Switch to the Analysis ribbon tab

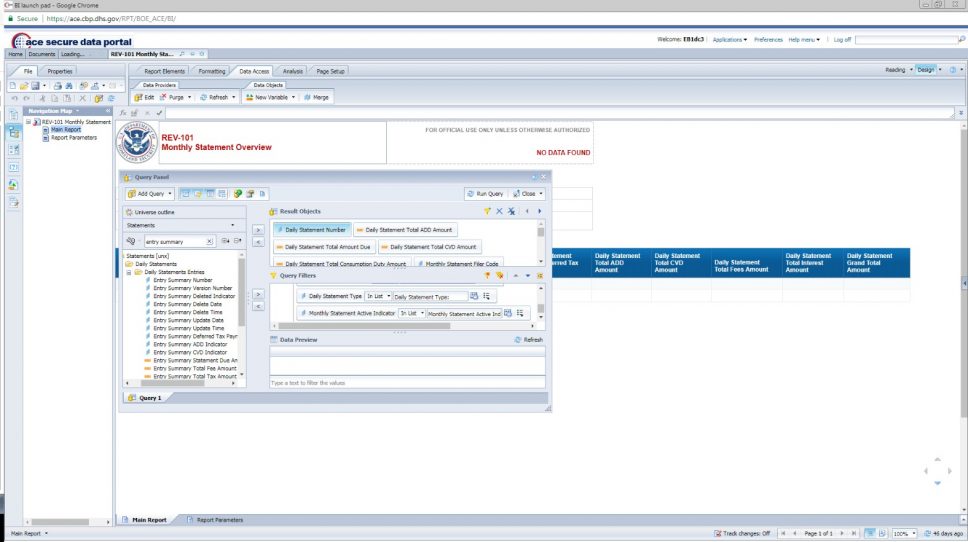292,72
